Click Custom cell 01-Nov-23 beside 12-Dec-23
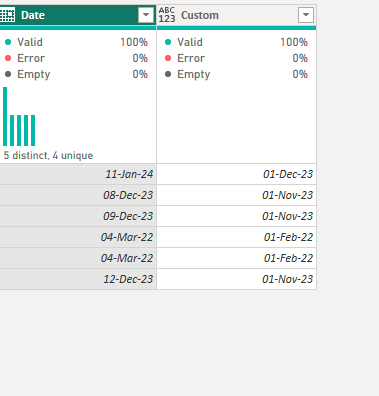The height and width of the screenshot is (396, 379). point(236,279)
